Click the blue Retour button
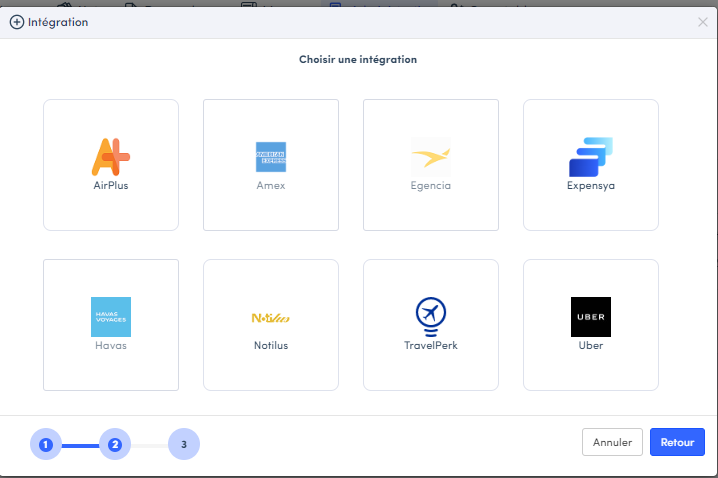The width and height of the screenshot is (718, 478). pyautogui.click(x=677, y=442)
